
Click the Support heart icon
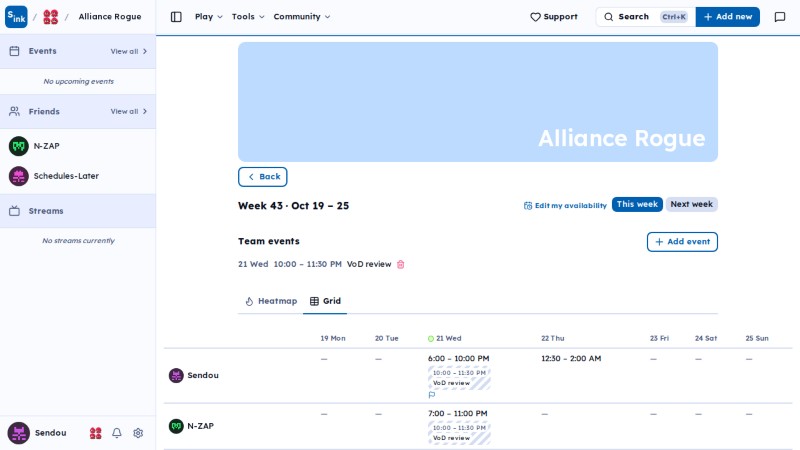[x=535, y=17]
